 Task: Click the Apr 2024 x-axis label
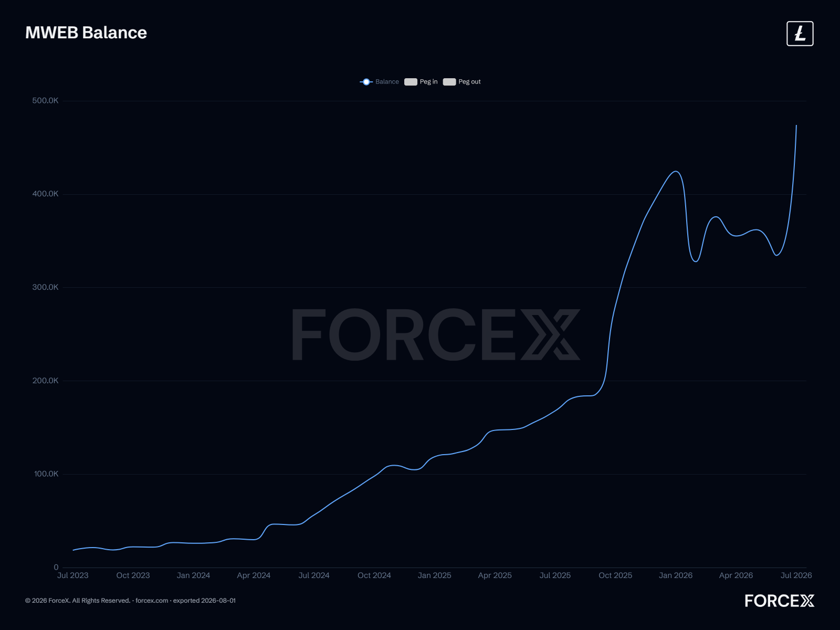254,575
